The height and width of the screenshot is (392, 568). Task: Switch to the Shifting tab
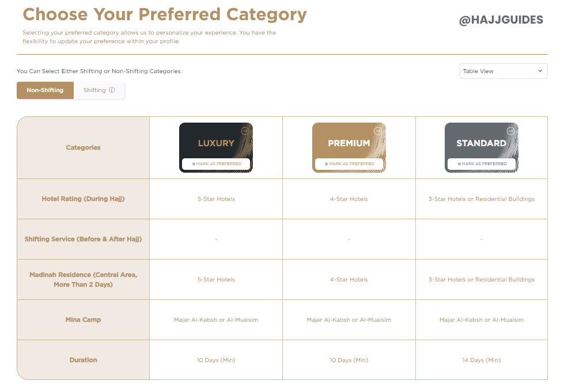coord(94,90)
